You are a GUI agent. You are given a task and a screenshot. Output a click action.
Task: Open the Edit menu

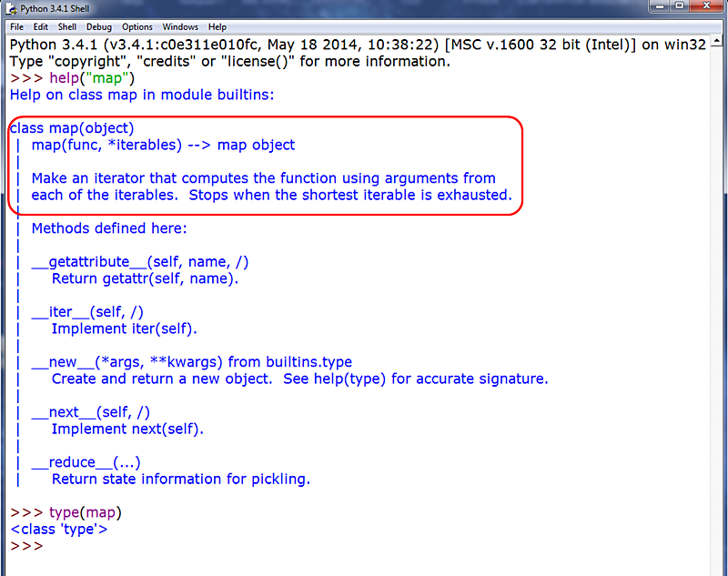pos(41,26)
